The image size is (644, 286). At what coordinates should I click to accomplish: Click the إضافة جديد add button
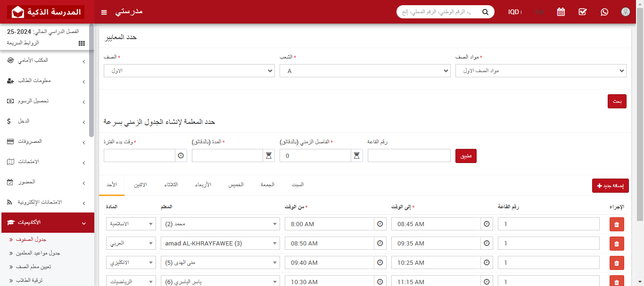610,186
